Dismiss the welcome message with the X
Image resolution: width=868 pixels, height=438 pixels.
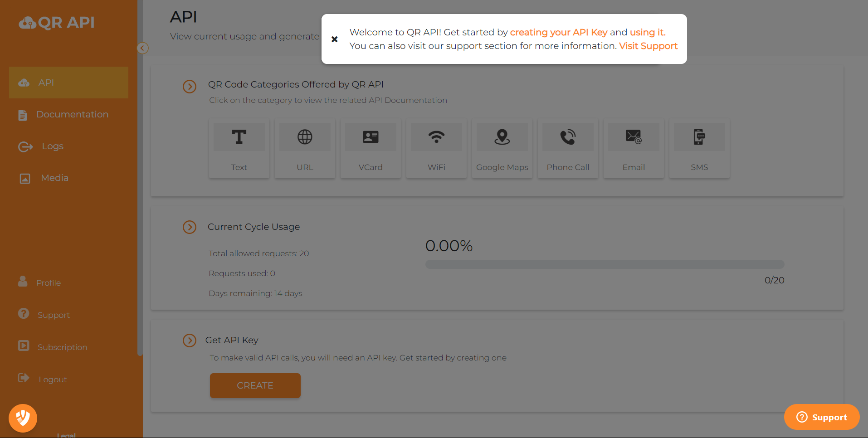click(335, 39)
